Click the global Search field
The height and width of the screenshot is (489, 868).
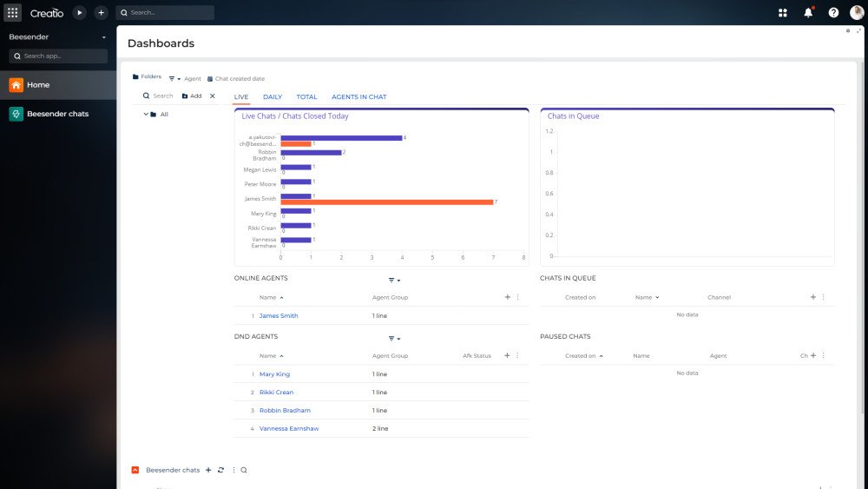pyautogui.click(x=165, y=12)
